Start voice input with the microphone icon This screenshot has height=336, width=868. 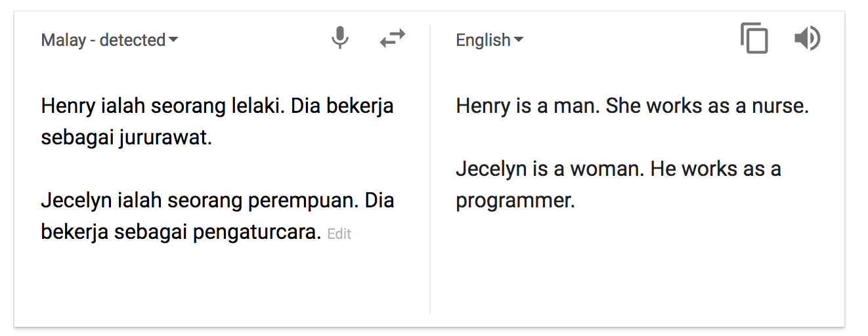coord(339,39)
